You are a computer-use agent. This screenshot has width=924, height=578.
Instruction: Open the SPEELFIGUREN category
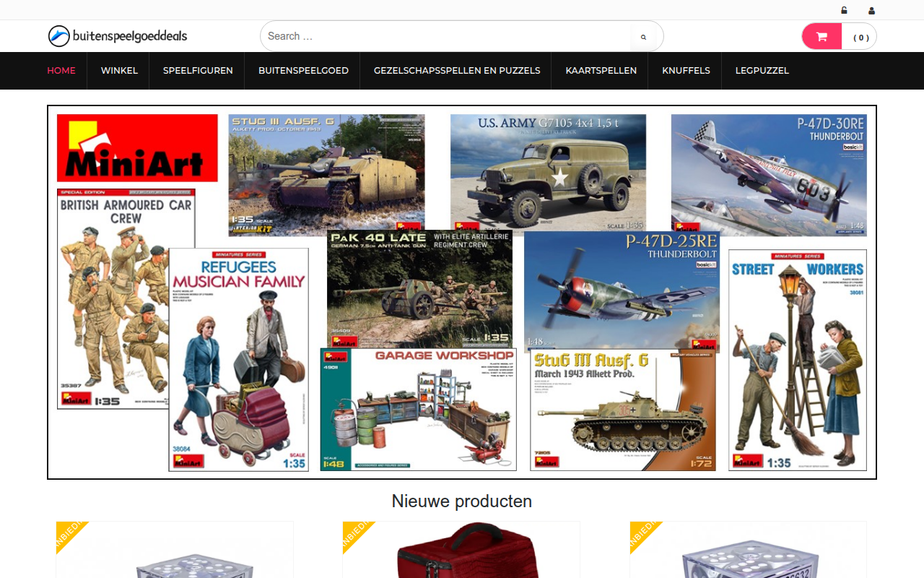(x=198, y=71)
